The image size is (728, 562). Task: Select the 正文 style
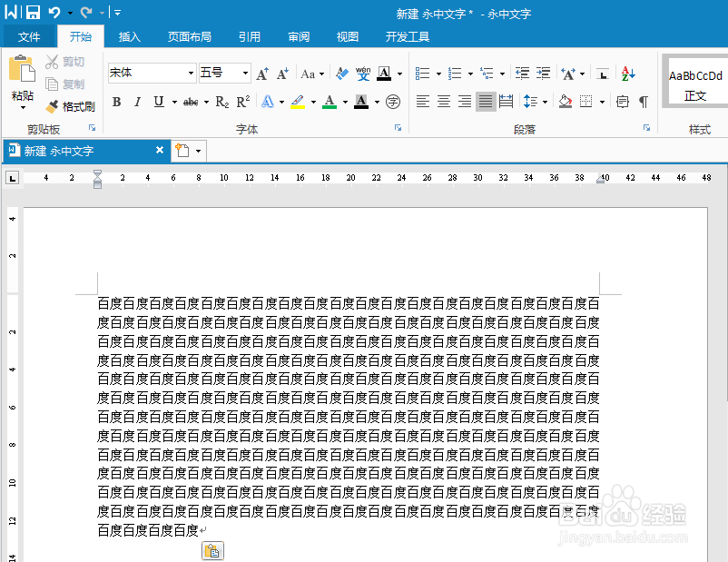695,83
